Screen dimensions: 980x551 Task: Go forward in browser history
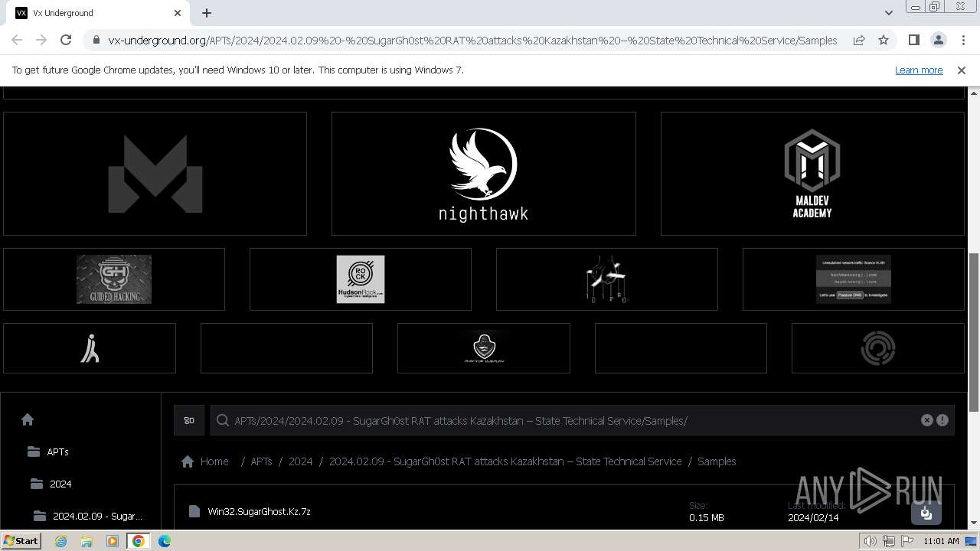[x=41, y=40]
